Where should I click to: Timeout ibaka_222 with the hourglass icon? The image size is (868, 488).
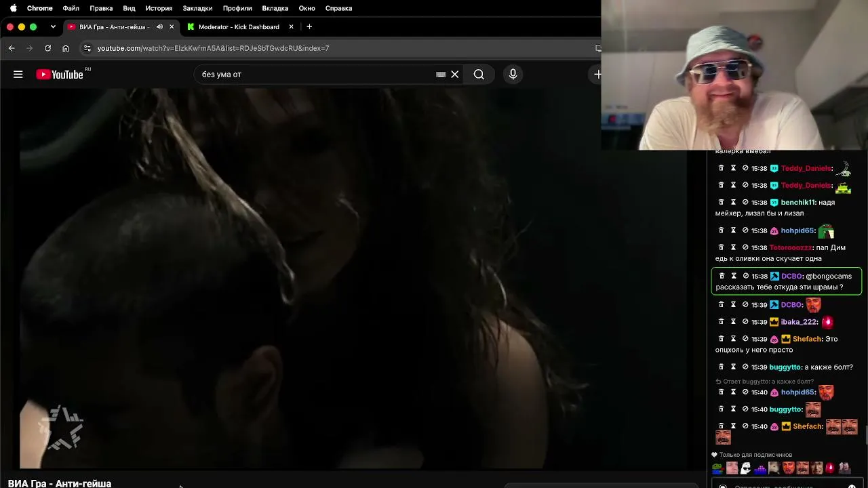click(733, 322)
